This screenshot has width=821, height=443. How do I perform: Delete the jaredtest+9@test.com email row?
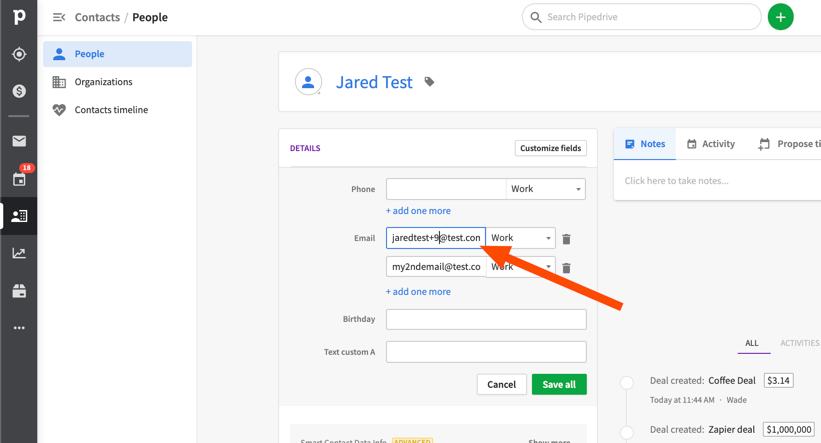coord(566,239)
